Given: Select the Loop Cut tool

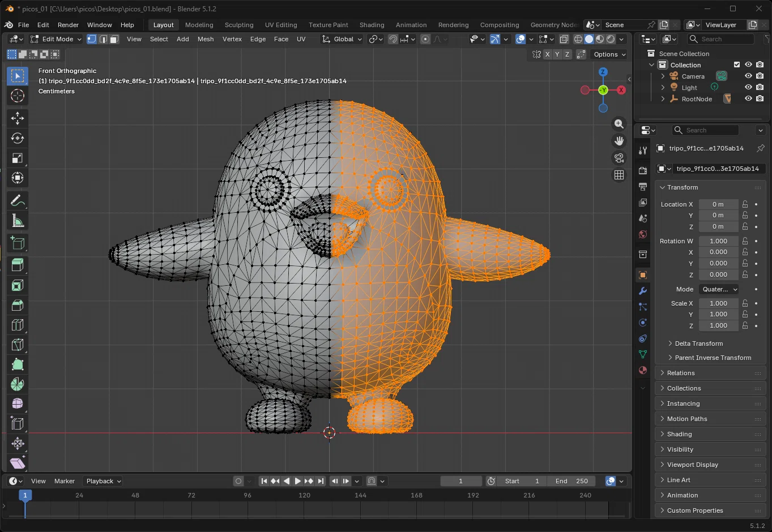Looking at the screenshot, I should pos(18,325).
